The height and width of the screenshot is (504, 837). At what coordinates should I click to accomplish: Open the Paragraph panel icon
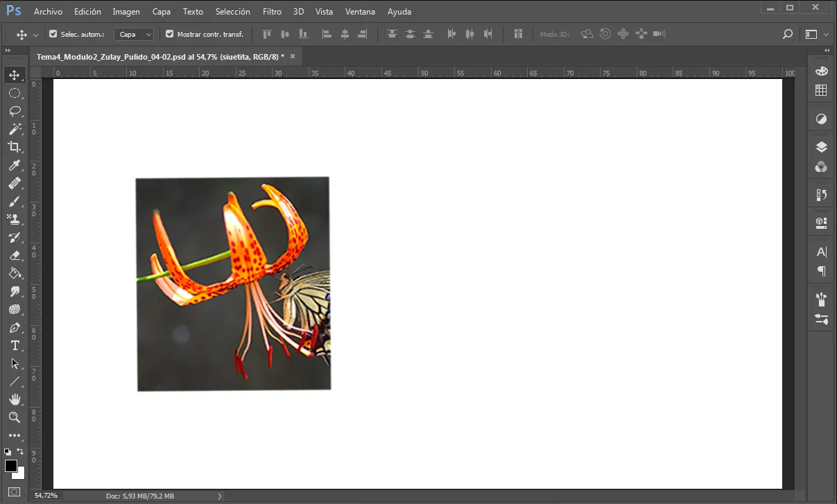(821, 271)
